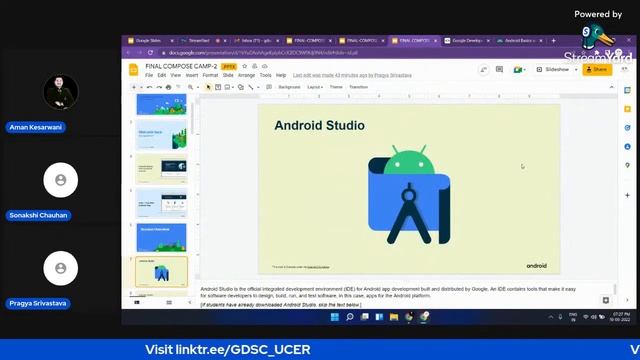
Task: Switch to grid view icon
Action: point(169,302)
